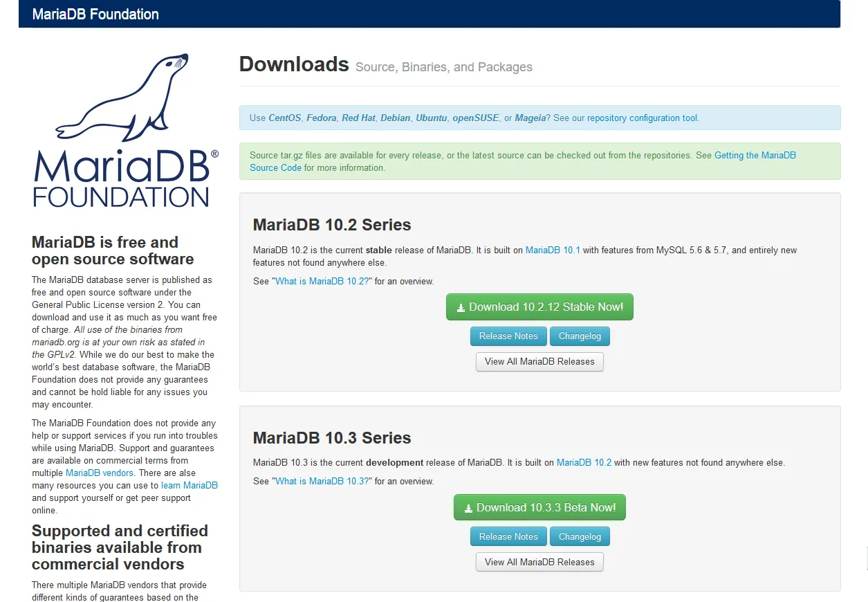View All MariaDB Releases under 10.2 Series
Viewport: 868px width, 602px height.
[539, 361]
